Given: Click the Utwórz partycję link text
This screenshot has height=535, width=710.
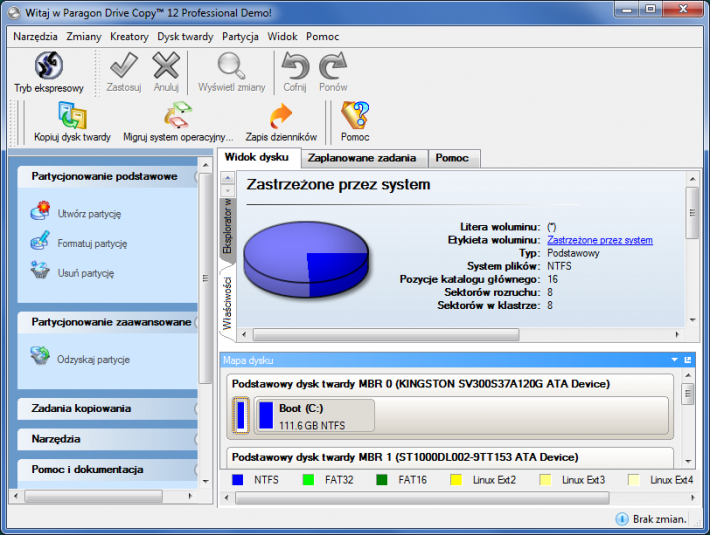Looking at the screenshot, I should coord(89,214).
